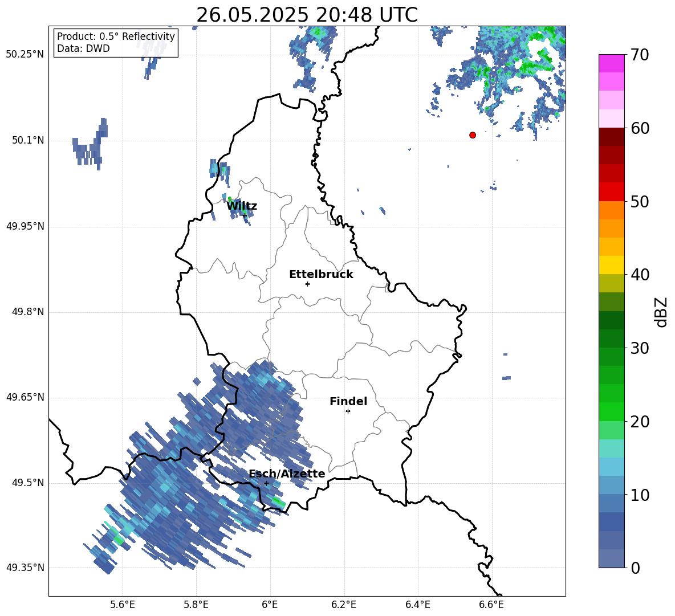The height and width of the screenshot is (616, 675).
Task: Click the red dot radar marker
Action: coord(473,135)
